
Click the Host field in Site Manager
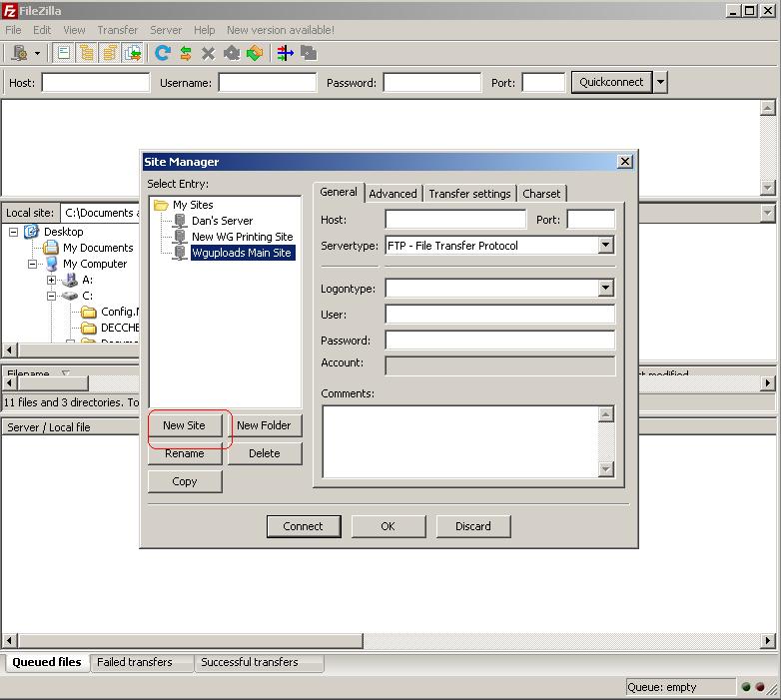click(455, 219)
